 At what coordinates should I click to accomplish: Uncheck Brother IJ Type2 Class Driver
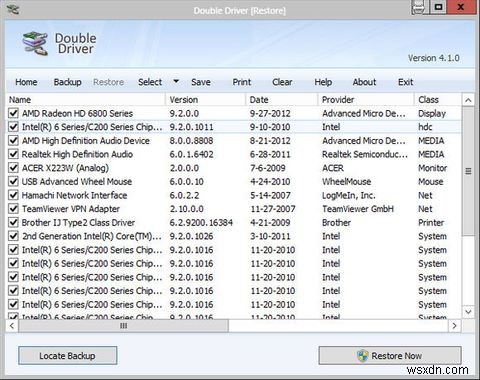click(x=13, y=223)
